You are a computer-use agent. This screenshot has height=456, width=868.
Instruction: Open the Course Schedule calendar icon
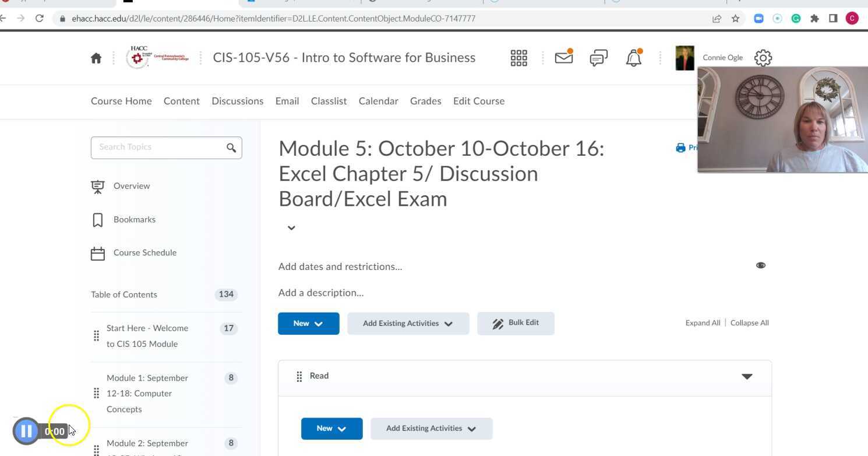click(97, 252)
